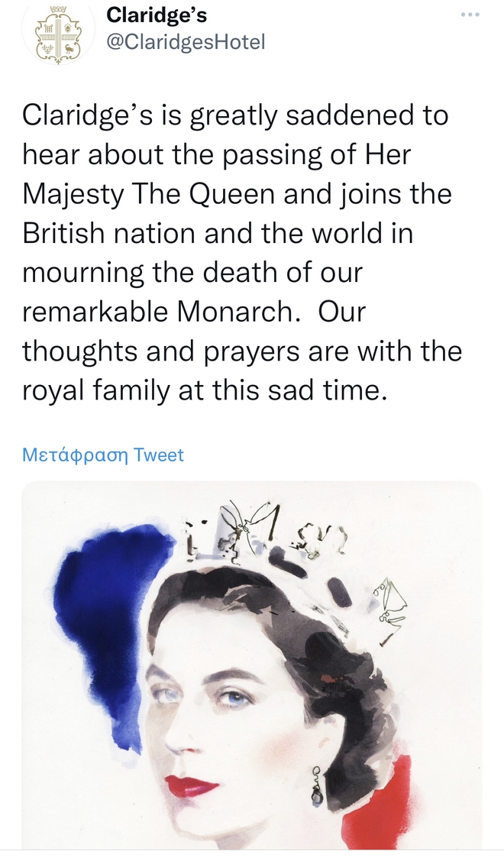Click the Claridge's display name

(157, 15)
